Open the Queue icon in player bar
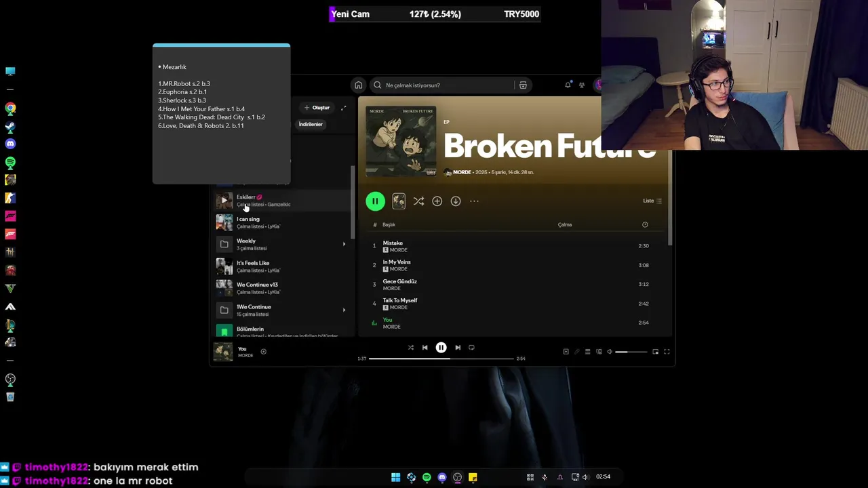Viewport: 868px width, 488px height. coord(588,352)
